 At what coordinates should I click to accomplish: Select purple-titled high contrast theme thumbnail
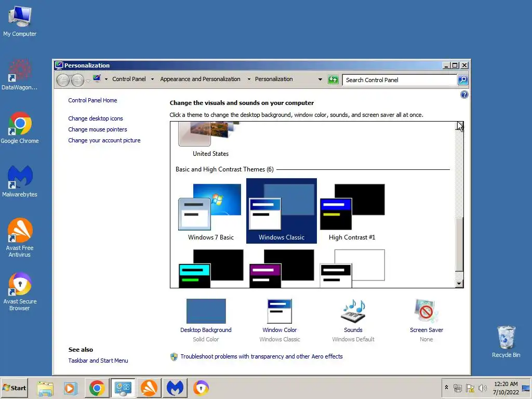click(x=281, y=269)
